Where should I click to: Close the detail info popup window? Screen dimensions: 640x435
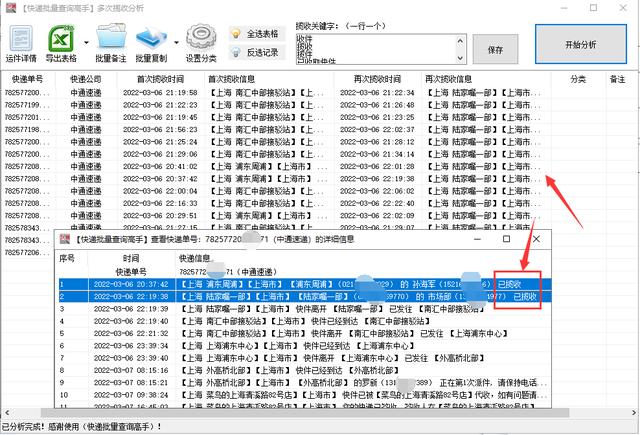coord(536,239)
